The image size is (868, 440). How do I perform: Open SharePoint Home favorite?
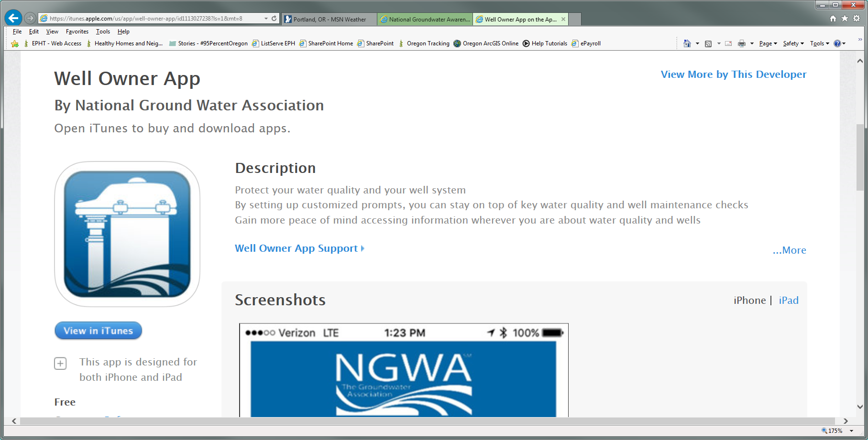326,43
